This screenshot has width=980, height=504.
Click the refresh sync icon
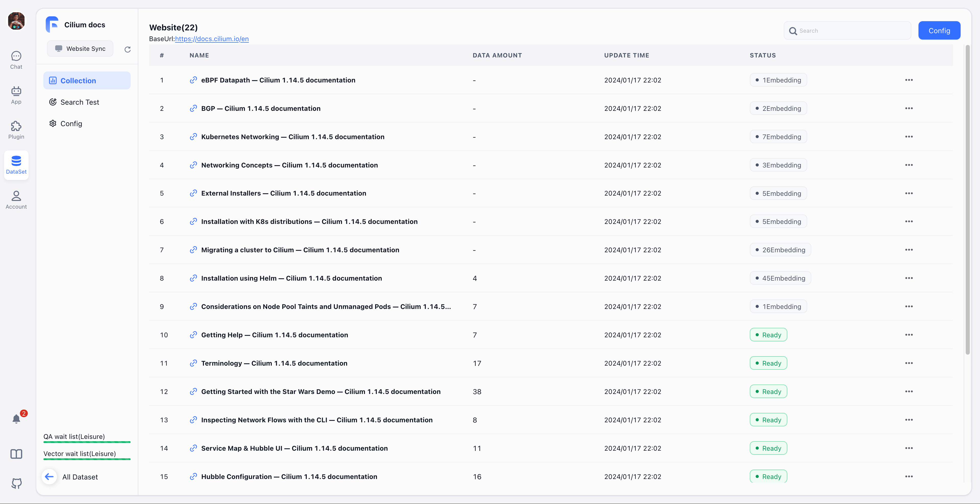click(x=127, y=49)
